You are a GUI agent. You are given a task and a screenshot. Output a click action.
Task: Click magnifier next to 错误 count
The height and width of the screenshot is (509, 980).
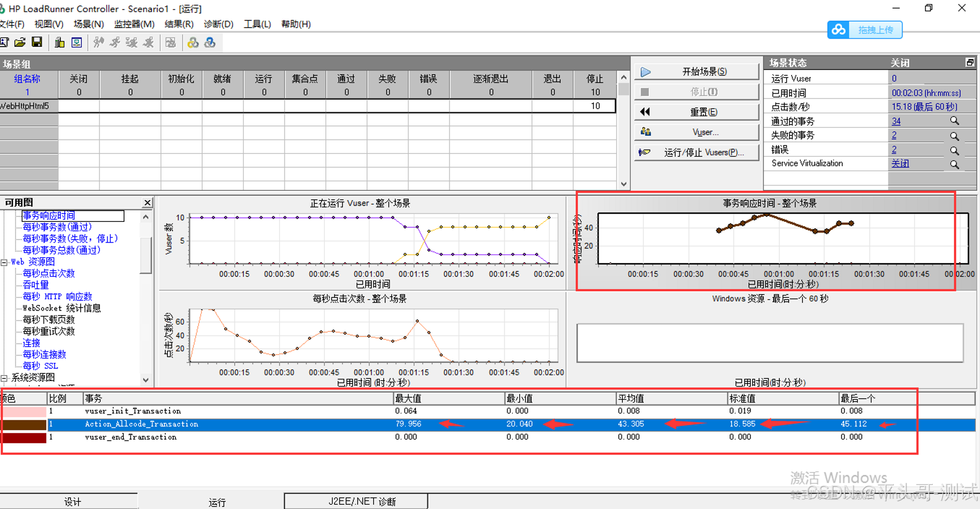[x=954, y=151]
